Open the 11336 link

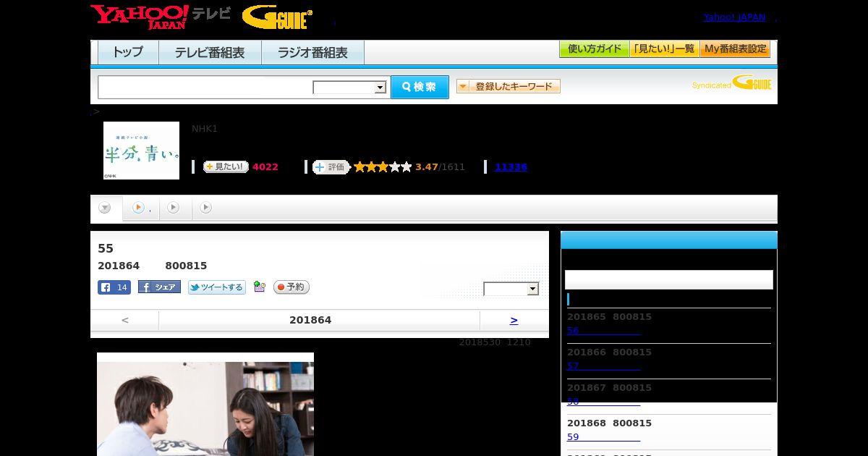click(511, 167)
